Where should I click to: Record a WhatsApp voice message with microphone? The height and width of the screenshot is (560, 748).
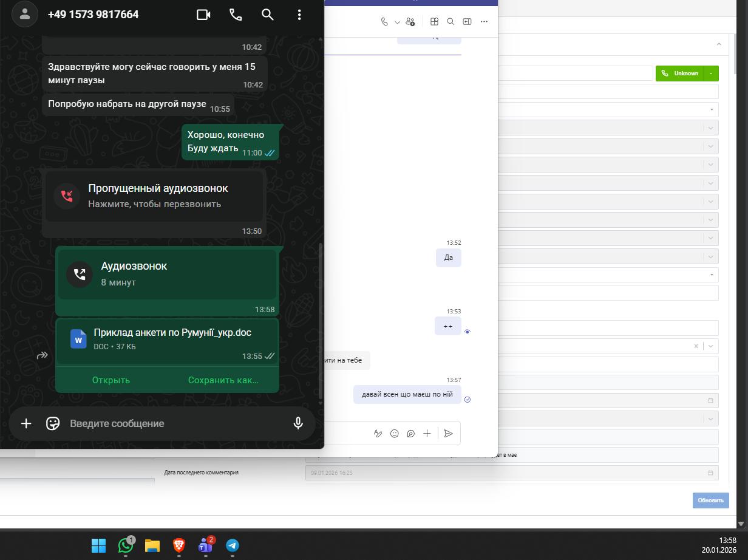298,423
